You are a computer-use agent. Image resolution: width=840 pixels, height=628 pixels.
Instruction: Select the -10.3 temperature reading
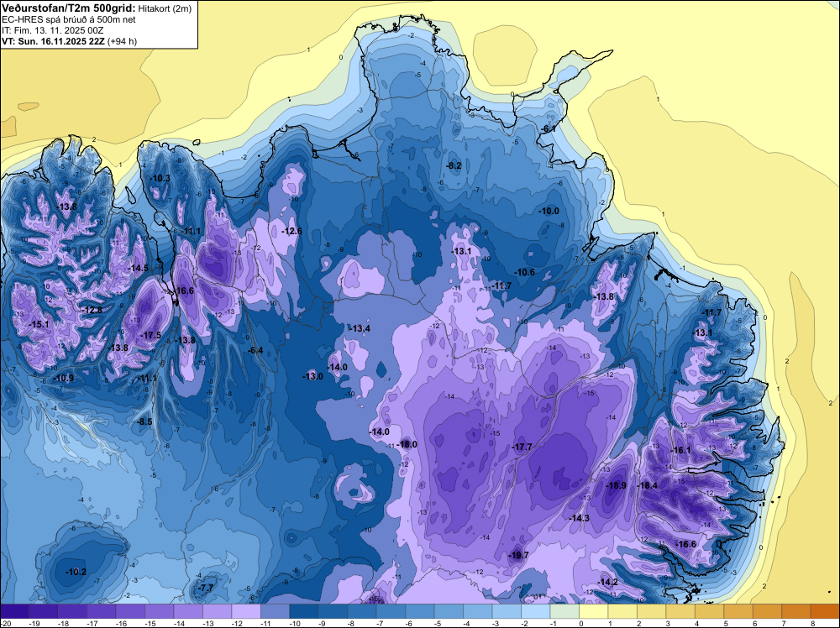tap(160, 178)
